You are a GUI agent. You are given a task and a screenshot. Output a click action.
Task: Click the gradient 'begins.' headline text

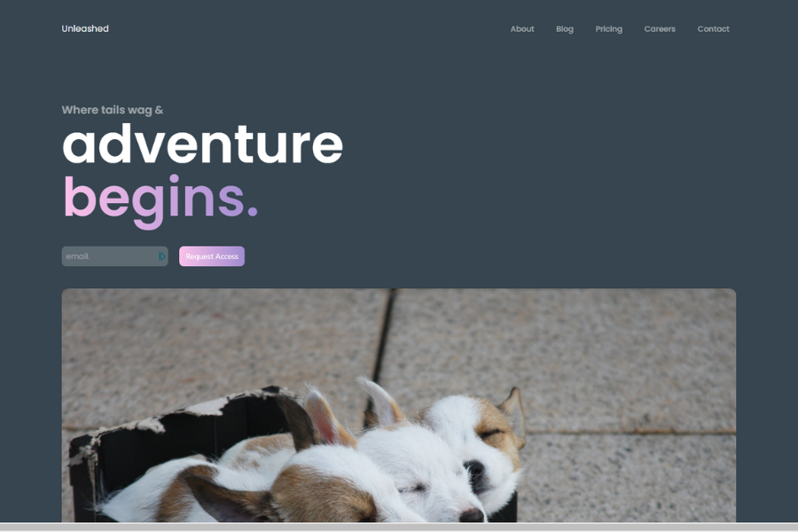[x=160, y=200]
